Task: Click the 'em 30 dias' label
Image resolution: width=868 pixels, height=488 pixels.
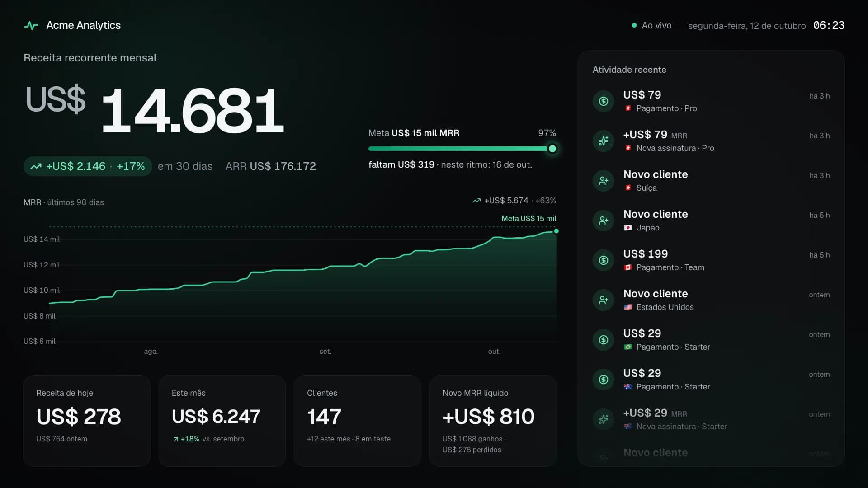Action: click(185, 166)
